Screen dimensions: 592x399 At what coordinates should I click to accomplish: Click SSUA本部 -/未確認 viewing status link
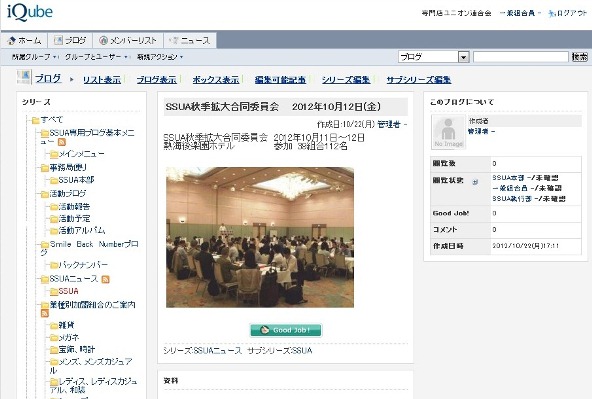coord(525,178)
